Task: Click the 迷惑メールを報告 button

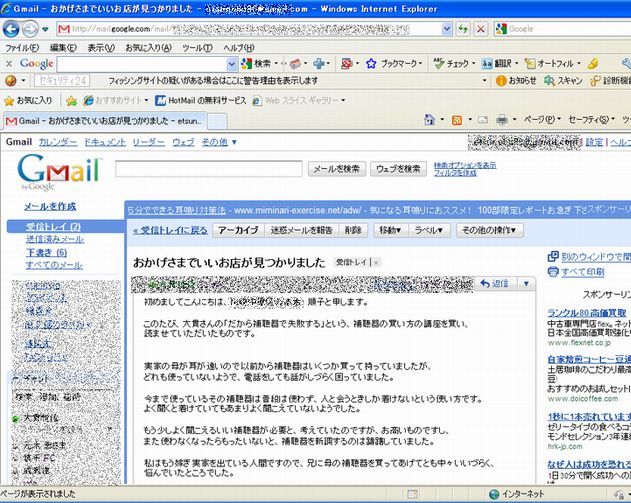Action: (301, 230)
